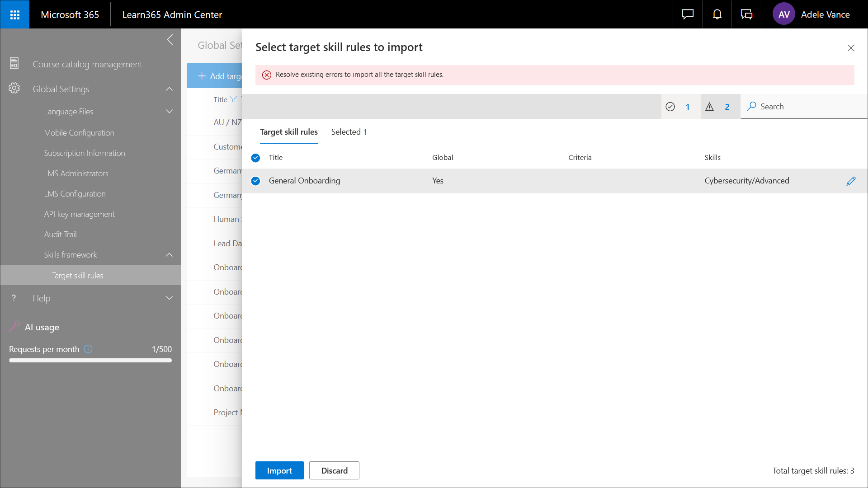Open the Microsoft 365 app launcher
This screenshot has height=488, width=868.
[x=14, y=14]
